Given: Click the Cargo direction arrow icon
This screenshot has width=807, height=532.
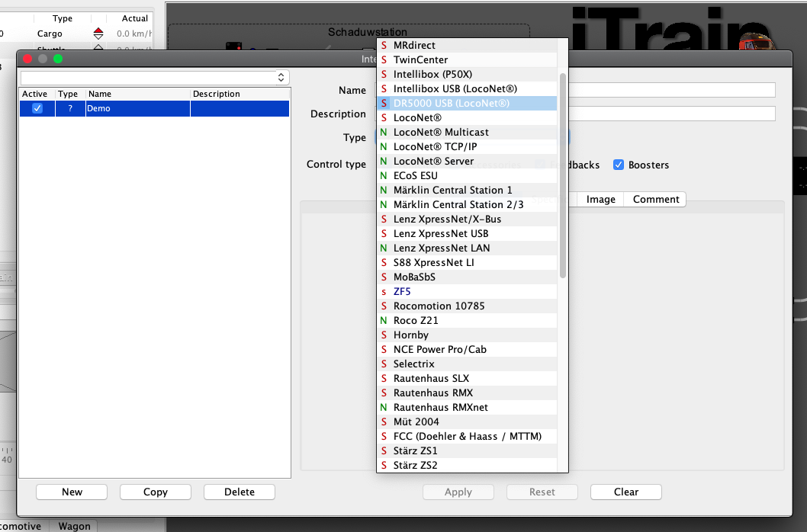Looking at the screenshot, I should (98, 34).
